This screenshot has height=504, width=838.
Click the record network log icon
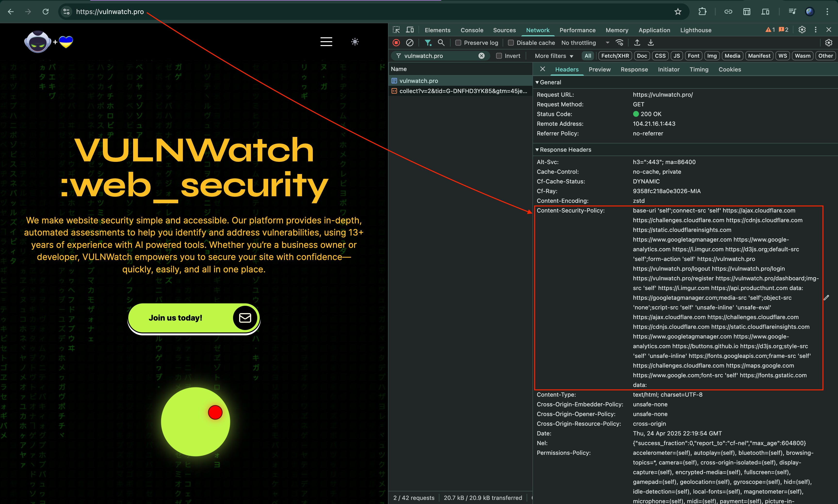coord(396,43)
